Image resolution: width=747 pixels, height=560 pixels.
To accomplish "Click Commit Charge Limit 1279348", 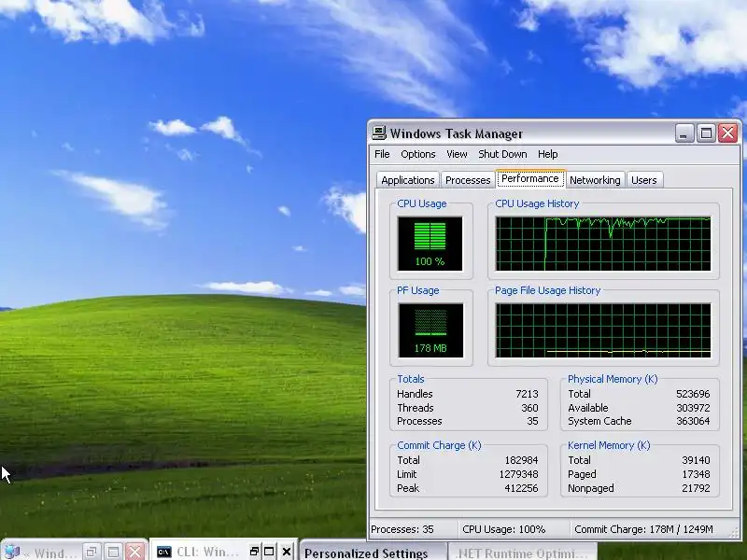I will [518, 474].
